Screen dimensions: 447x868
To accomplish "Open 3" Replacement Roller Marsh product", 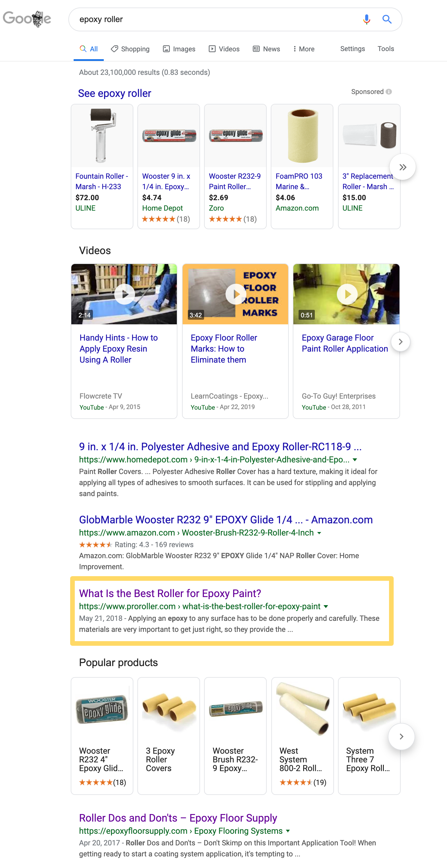I will point(368,181).
